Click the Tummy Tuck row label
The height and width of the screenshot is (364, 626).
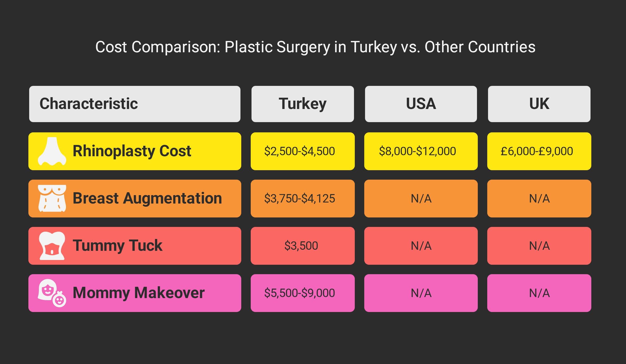[x=117, y=246]
